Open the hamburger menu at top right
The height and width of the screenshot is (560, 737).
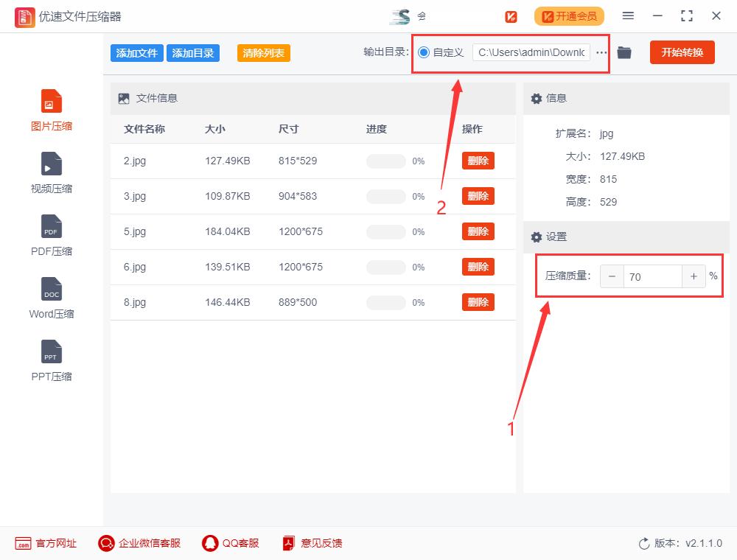click(629, 15)
